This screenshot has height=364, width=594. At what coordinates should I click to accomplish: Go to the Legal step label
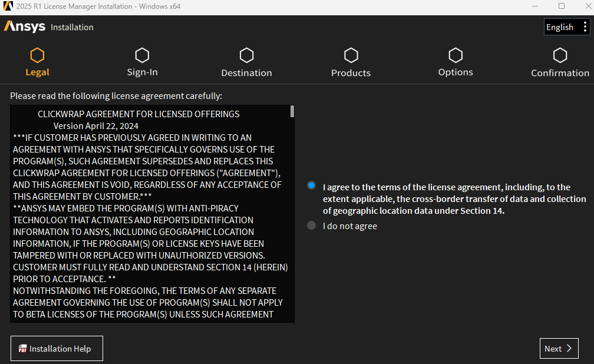pos(38,72)
